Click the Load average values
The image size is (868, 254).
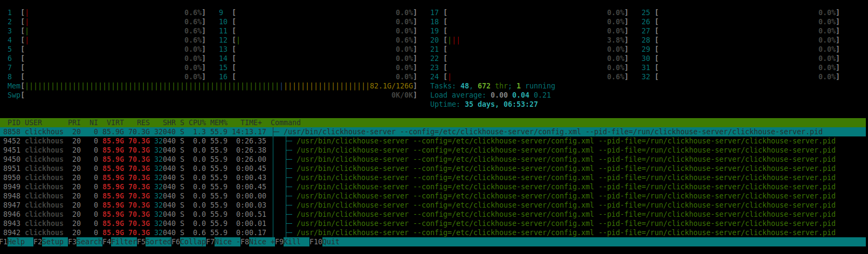[x=521, y=95]
